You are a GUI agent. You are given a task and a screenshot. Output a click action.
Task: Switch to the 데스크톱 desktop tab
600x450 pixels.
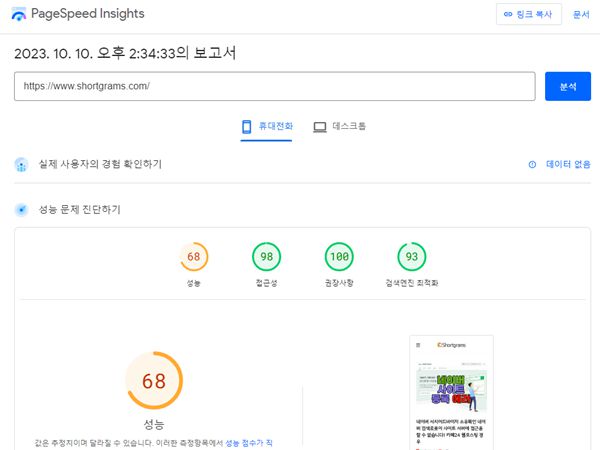(x=339, y=127)
